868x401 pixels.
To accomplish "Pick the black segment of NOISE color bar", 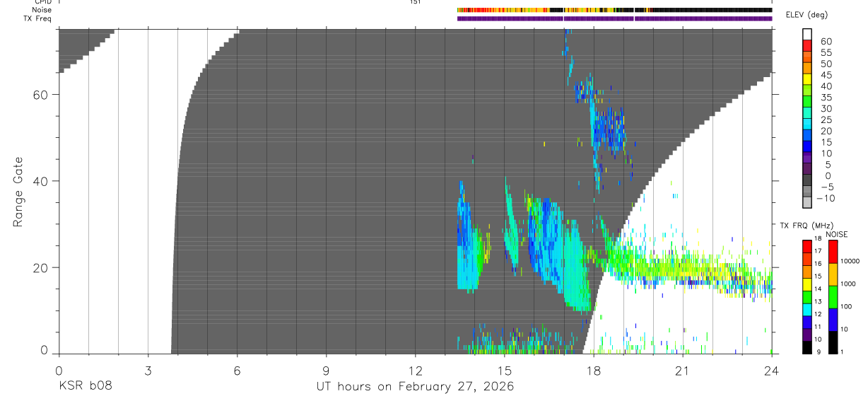I will coord(833,342).
